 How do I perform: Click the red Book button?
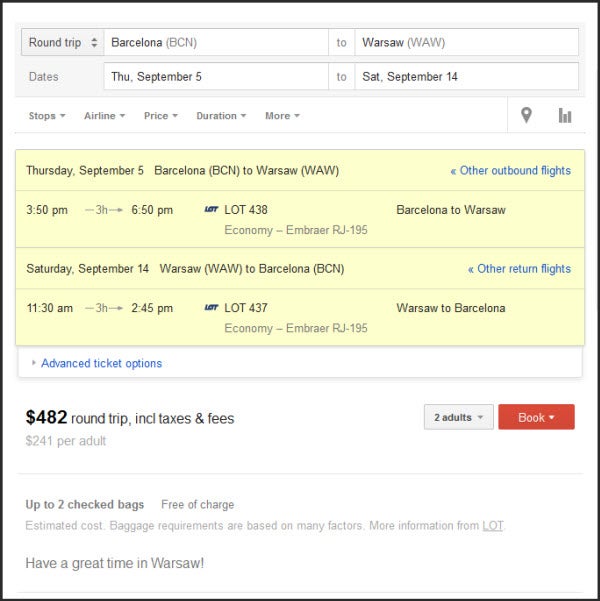[x=536, y=417]
